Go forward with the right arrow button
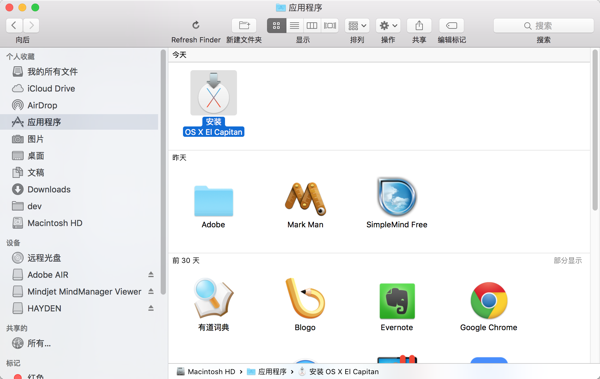This screenshot has height=379, width=600. (31, 26)
